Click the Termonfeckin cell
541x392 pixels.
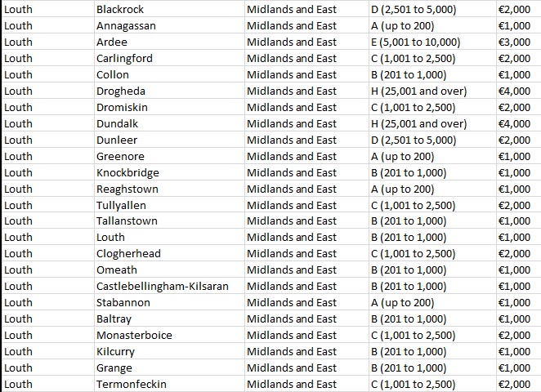coord(169,384)
